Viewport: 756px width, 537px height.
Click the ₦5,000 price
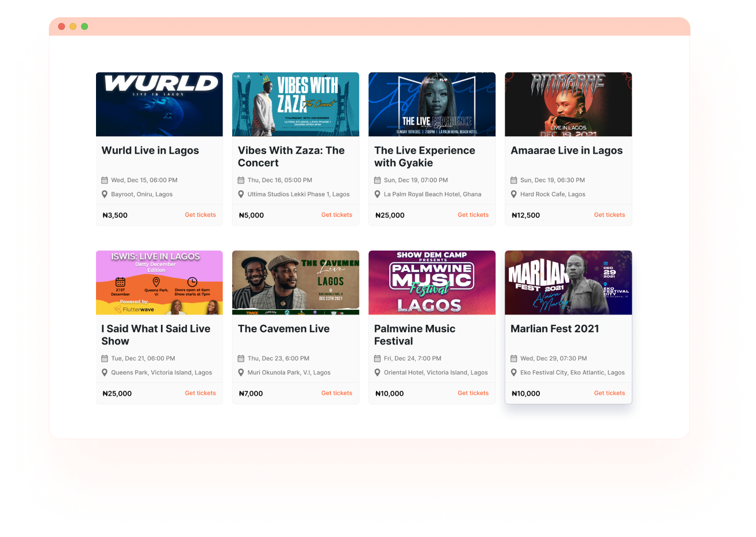click(x=251, y=215)
